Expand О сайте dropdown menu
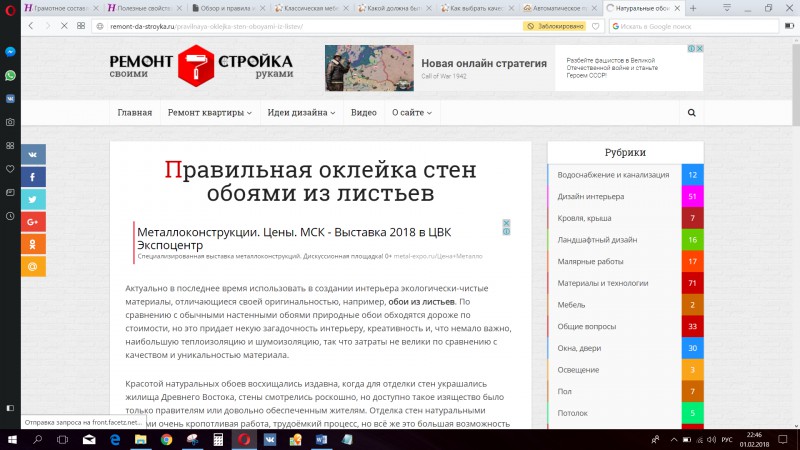The image size is (800, 450). [412, 113]
